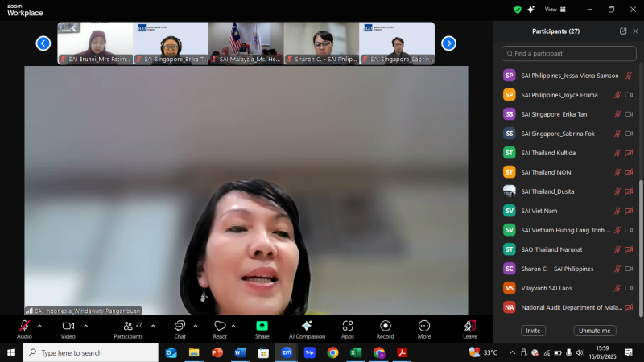Select participant SAI Viet Nam in list
The image size is (644, 362).
(x=539, y=211)
